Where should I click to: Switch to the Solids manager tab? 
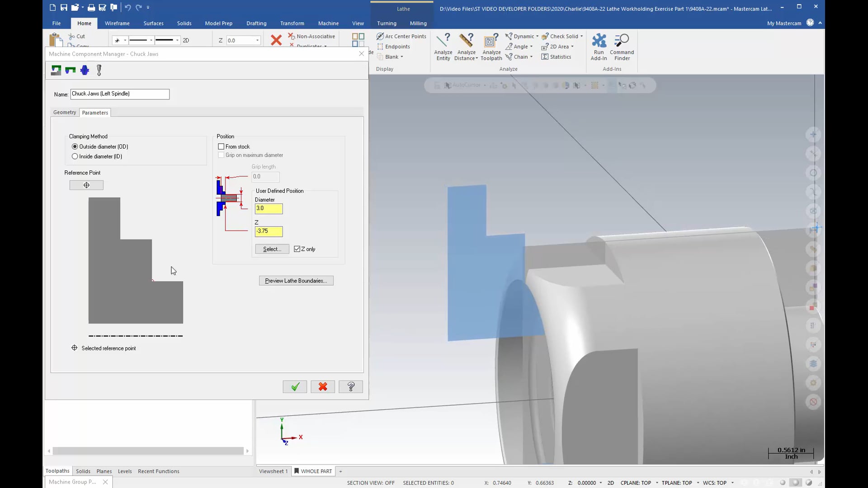tap(83, 471)
